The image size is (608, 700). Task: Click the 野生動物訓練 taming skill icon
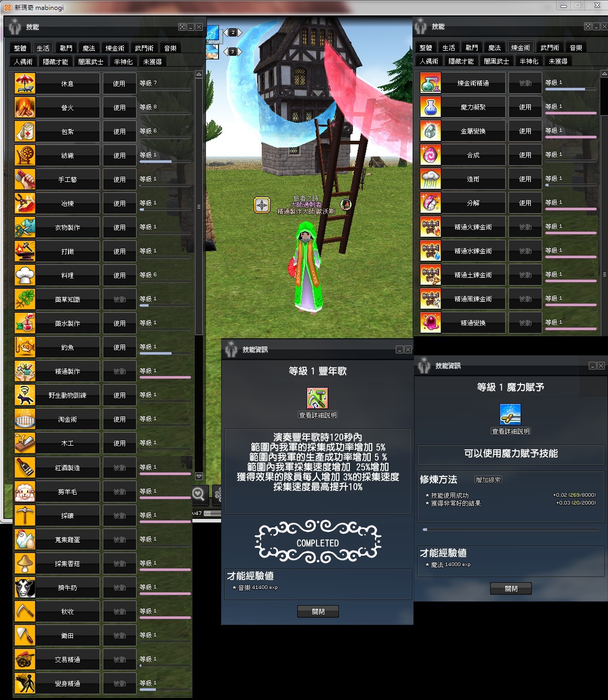pos(25,395)
